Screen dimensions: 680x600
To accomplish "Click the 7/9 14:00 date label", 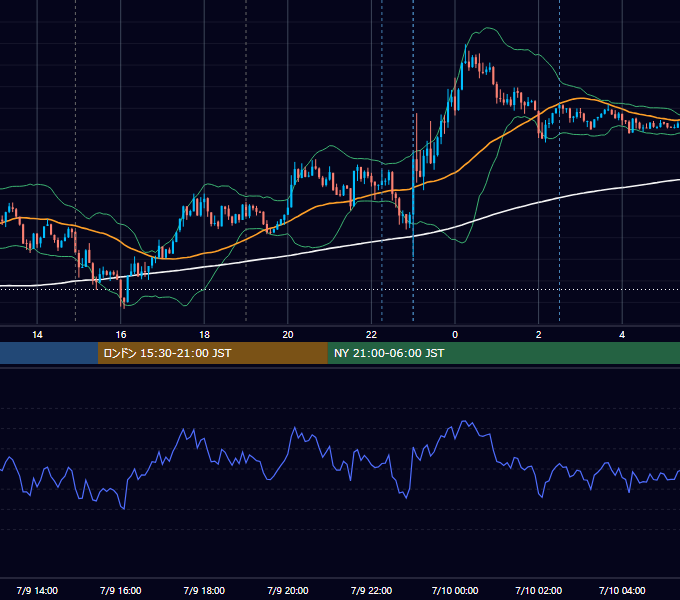I will (37, 590).
